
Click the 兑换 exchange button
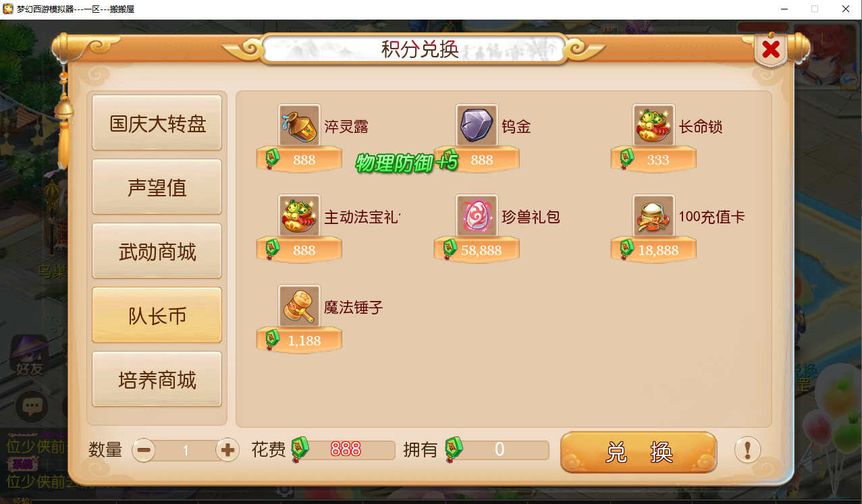click(x=639, y=452)
